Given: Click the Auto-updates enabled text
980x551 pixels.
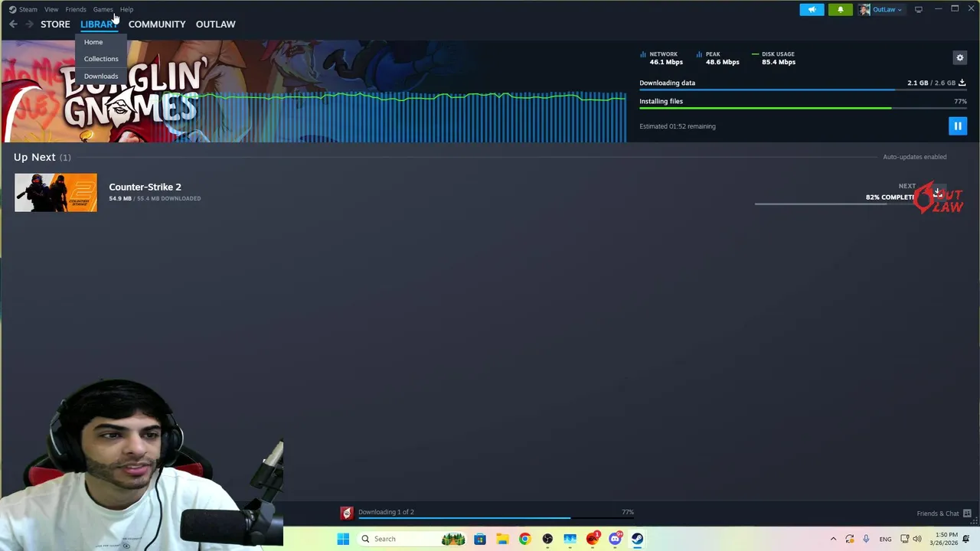Looking at the screenshot, I should [914, 157].
